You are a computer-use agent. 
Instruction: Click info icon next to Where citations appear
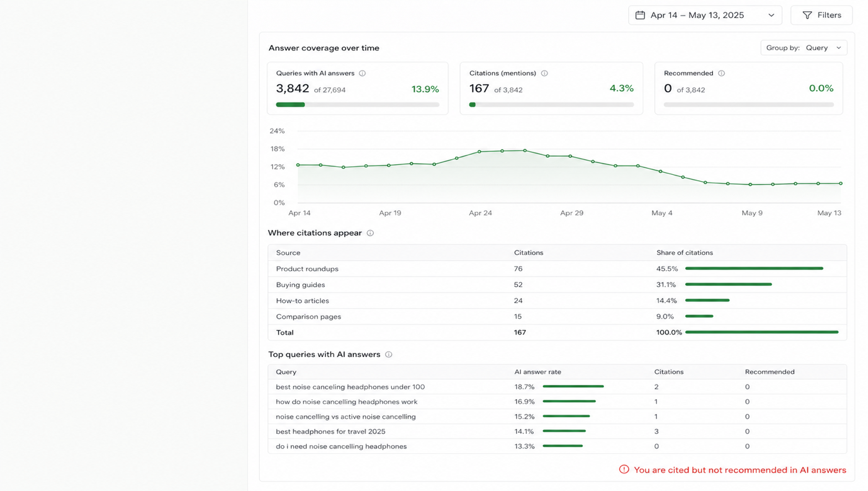pyautogui.click(x=370, y=233)
